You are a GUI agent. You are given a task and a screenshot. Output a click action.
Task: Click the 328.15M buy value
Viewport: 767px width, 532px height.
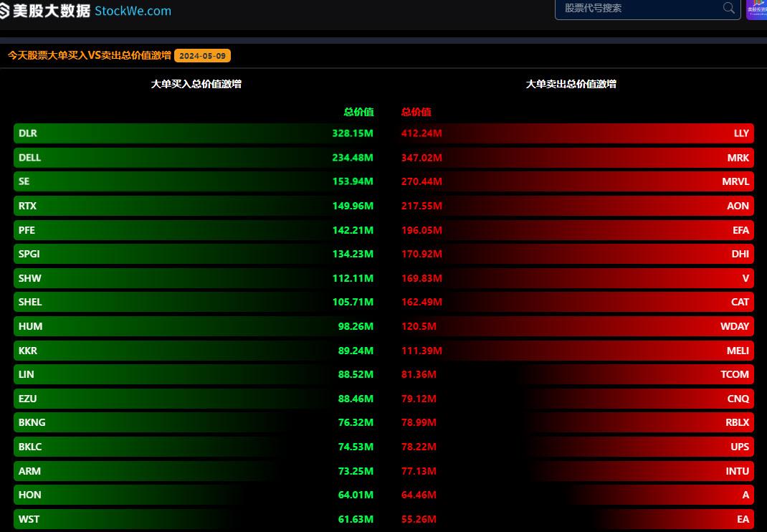coord(352,133)
